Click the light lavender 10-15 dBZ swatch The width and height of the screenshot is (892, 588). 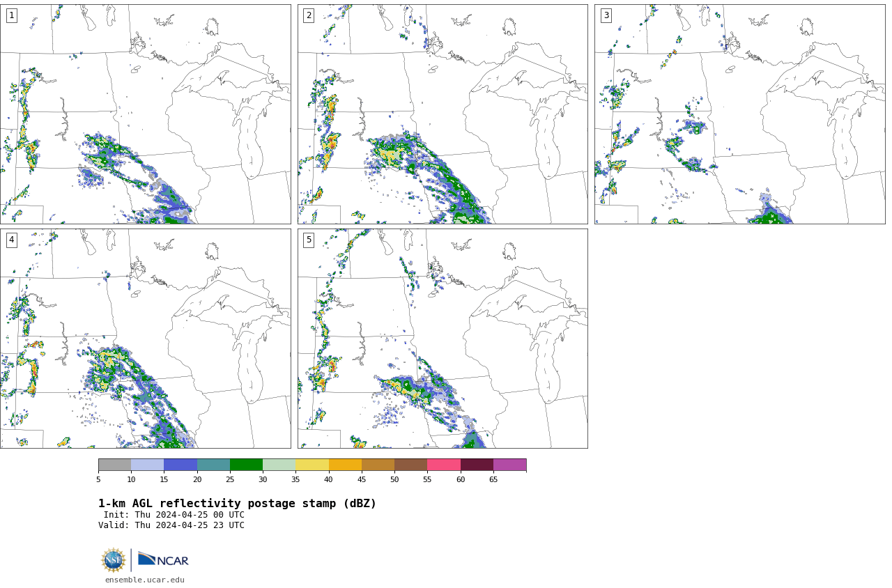(x=148, y=465)
